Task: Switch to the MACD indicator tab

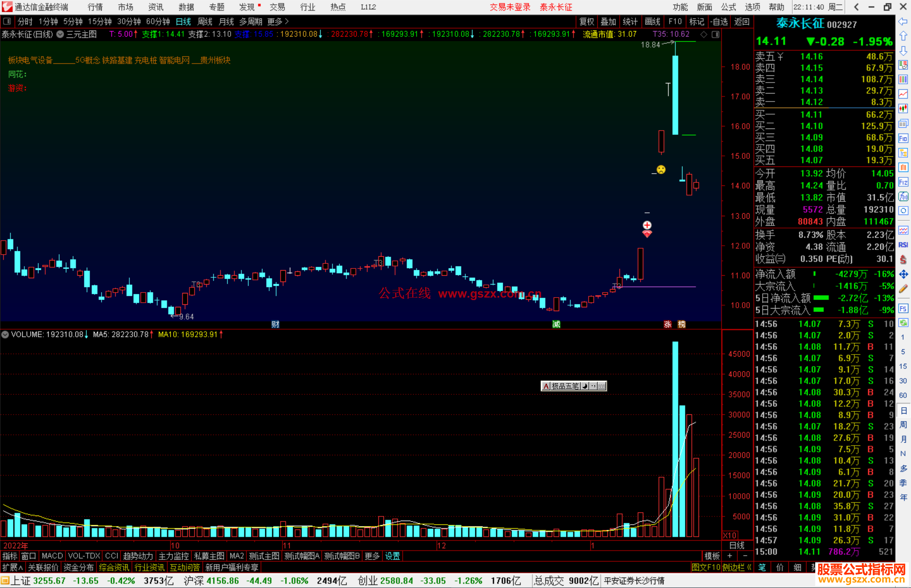Action: click(x=52, y=556)
